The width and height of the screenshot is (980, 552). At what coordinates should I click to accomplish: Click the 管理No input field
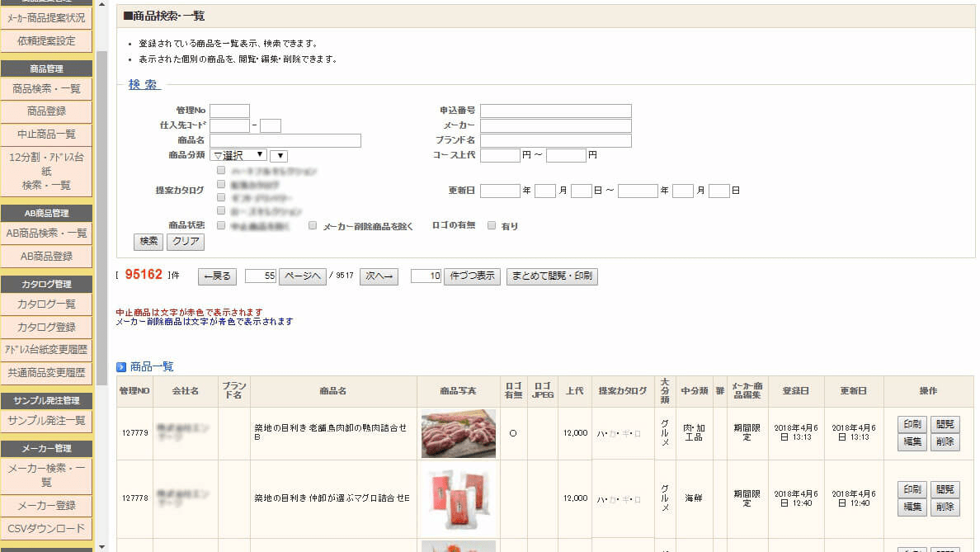229,111
